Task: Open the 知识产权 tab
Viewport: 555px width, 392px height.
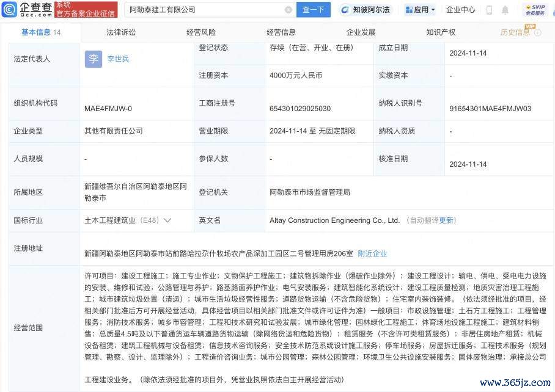Action: (441, 32)
